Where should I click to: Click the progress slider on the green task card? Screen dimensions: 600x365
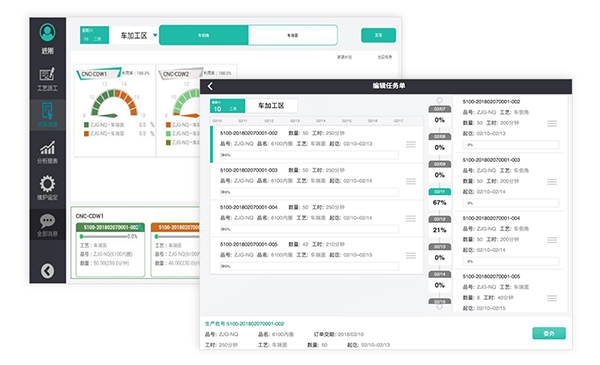[x=103, y=236]
